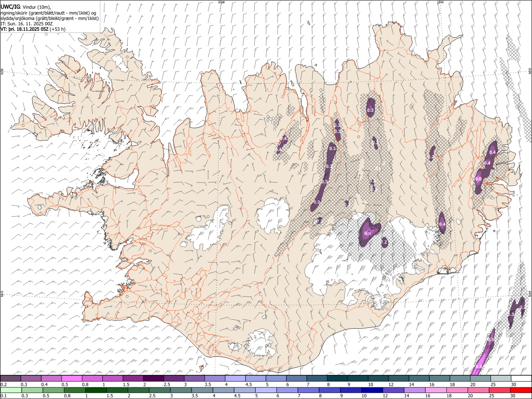Select the 25–30 pale gray swatch in upper legend
Viewport: 532px width, 399px height.
(x=501, y=378)
